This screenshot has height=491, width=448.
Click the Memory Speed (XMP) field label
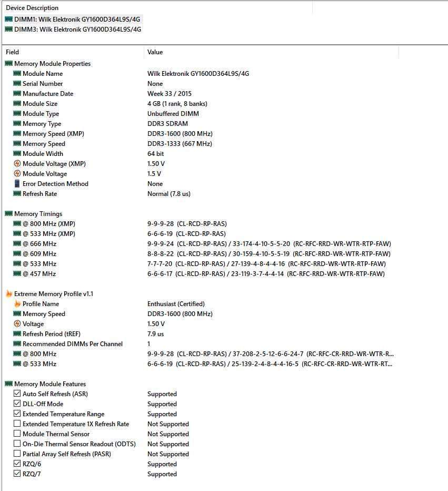click(x=54, y=134)
